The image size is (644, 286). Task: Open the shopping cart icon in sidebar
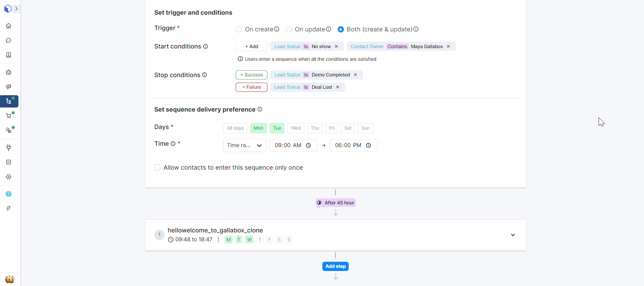coord(9,116)
